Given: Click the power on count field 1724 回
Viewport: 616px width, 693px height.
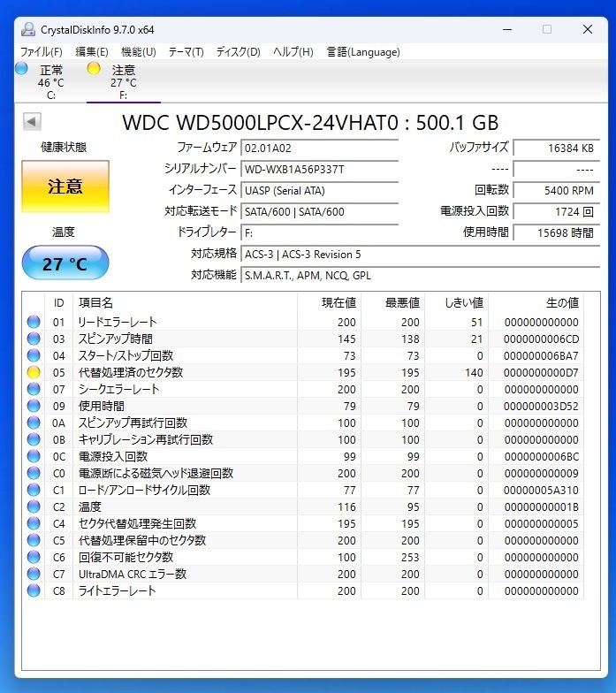Looking at the screenshot, I should click(x=557, y=212).
